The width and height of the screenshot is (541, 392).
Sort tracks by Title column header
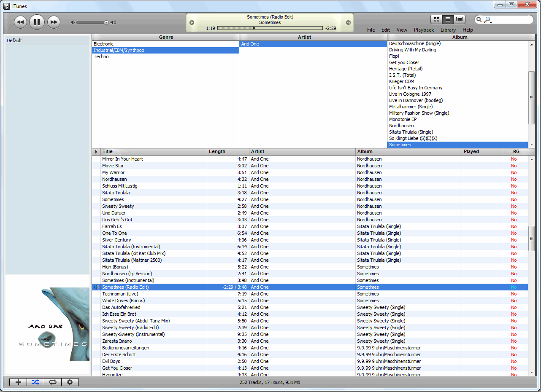(x=154, y=151)
